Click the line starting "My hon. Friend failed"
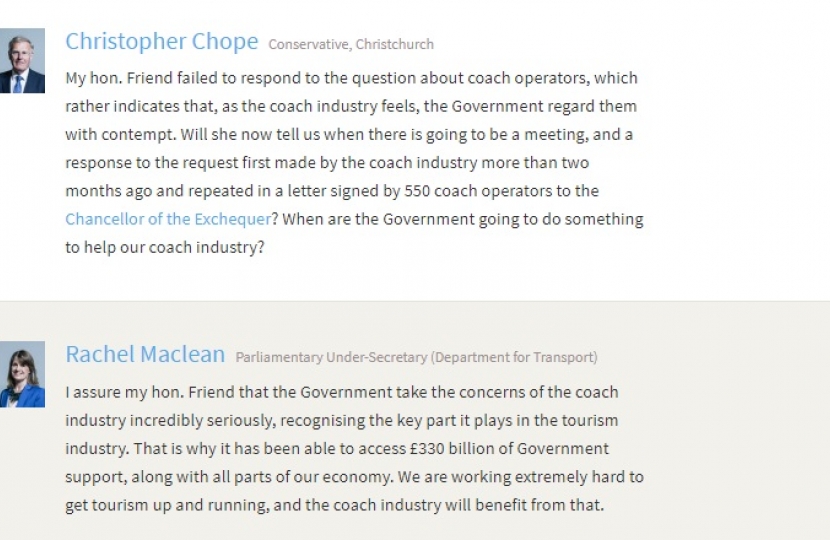 pyautogui.click(x=351, y=78)
